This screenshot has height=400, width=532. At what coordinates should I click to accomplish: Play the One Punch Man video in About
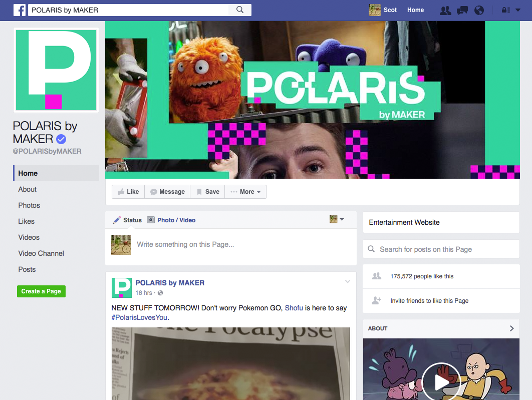(441, 382)
